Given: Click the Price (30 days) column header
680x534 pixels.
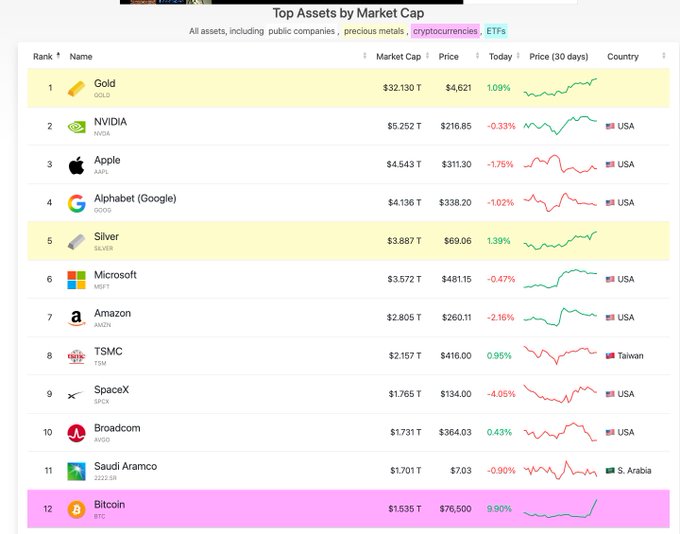Looking at the screenshot, I should click(x=559, y=56).
